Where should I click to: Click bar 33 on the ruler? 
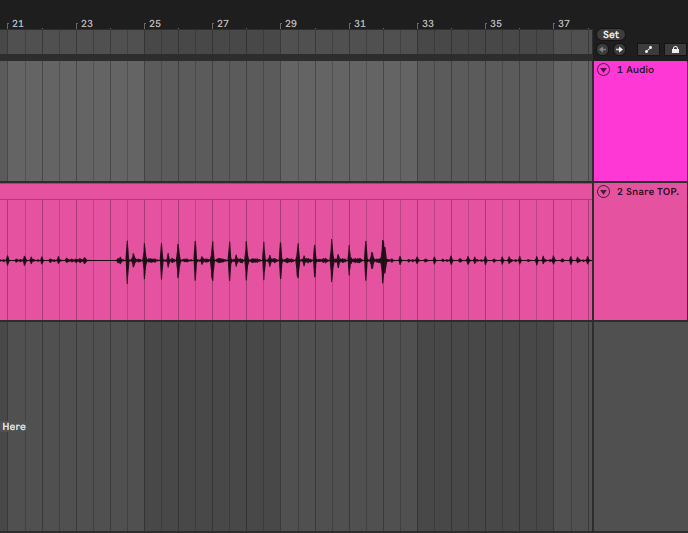pyautogui.click(x=428, y=24)
